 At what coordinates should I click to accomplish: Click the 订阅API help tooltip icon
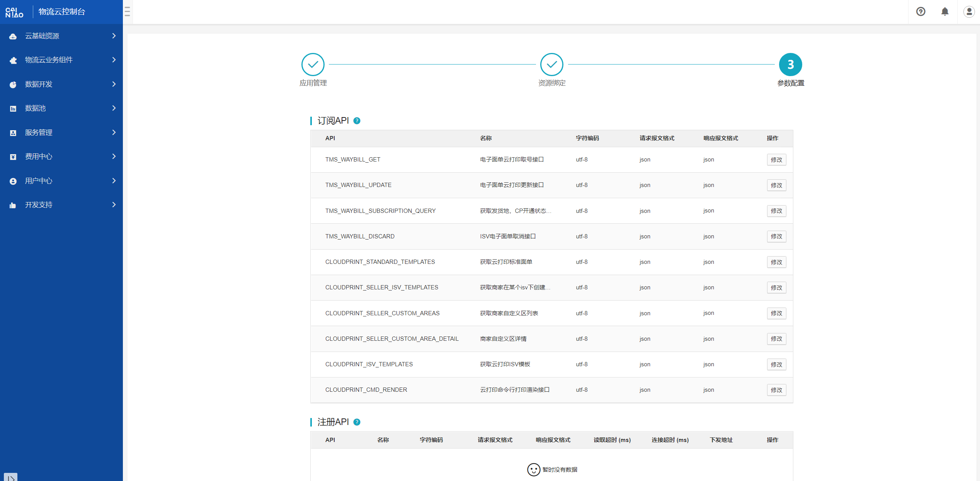pos(357,121)
